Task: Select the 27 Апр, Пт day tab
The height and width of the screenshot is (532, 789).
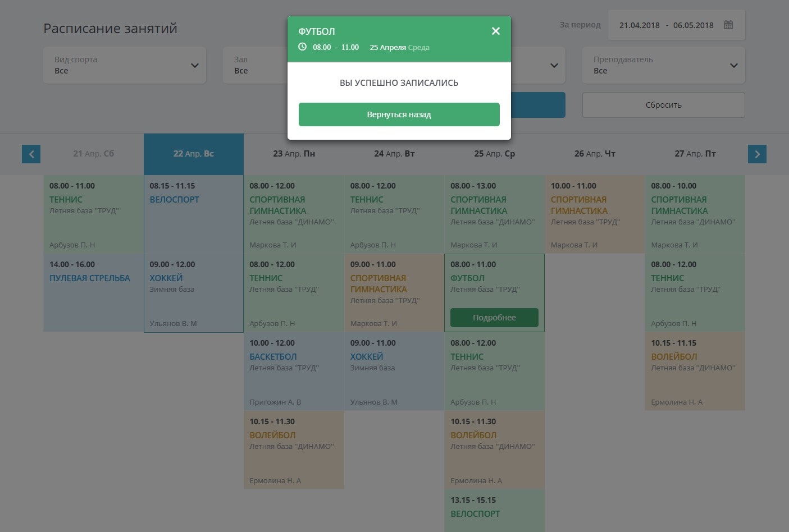Action: tap(695, 154)
